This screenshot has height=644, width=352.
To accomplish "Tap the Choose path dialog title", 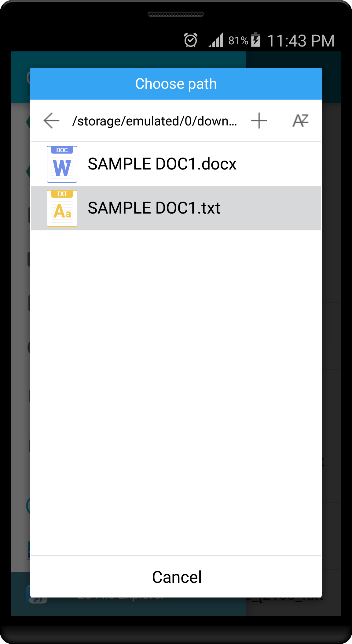I will 176,84.
